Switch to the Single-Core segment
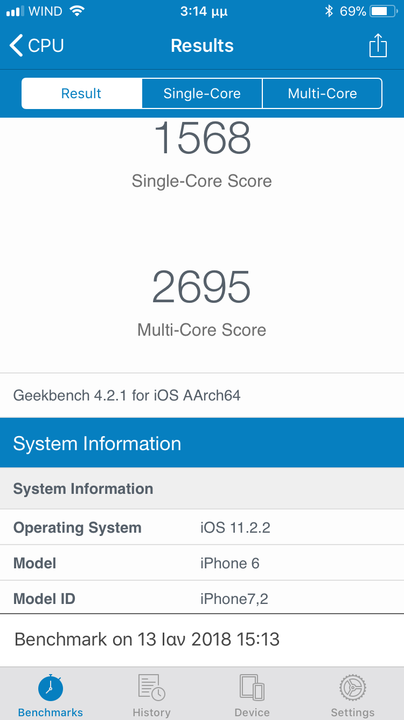 coord(202,93)
